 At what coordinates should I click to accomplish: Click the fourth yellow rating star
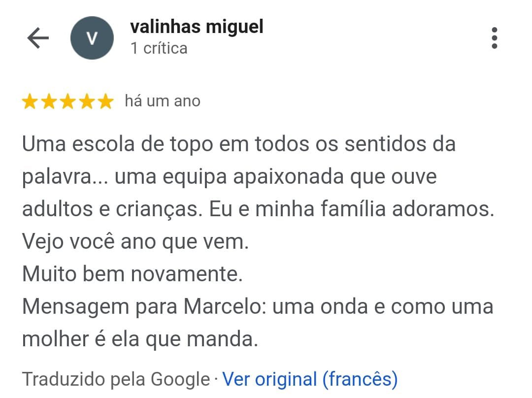coord(86,101)
